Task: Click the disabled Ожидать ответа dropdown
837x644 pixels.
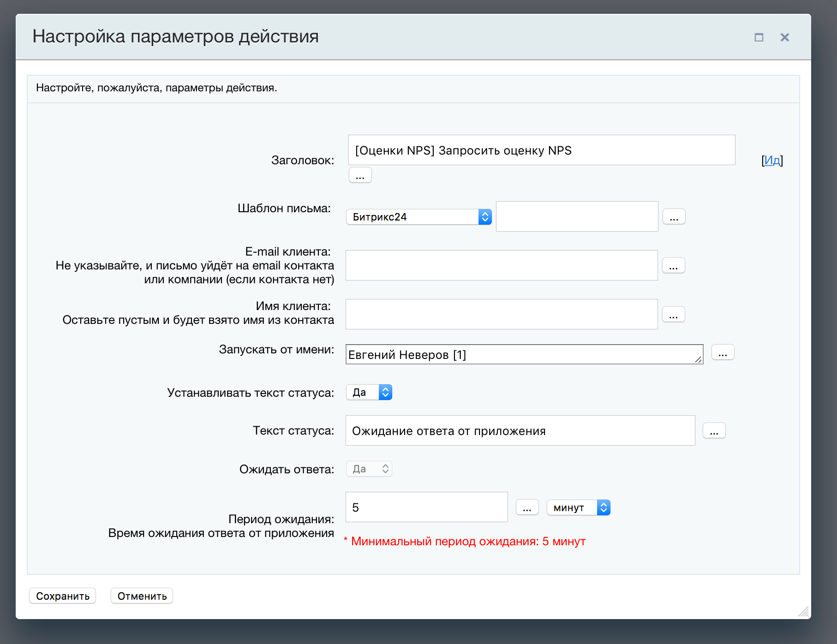Action: [369, 469]
